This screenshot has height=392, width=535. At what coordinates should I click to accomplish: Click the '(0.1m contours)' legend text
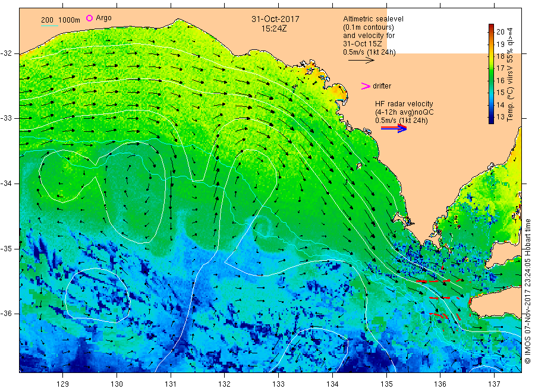click(x=368, y=27)
